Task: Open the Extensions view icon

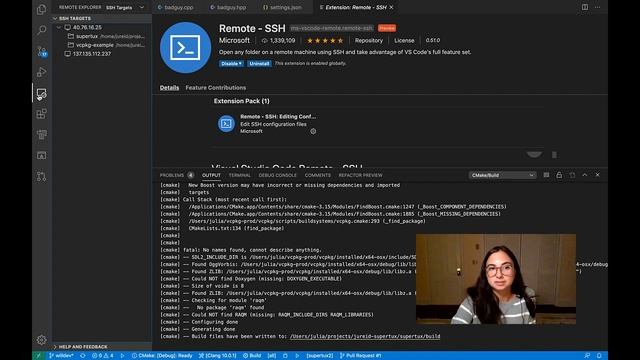Action: click(42, 114)
